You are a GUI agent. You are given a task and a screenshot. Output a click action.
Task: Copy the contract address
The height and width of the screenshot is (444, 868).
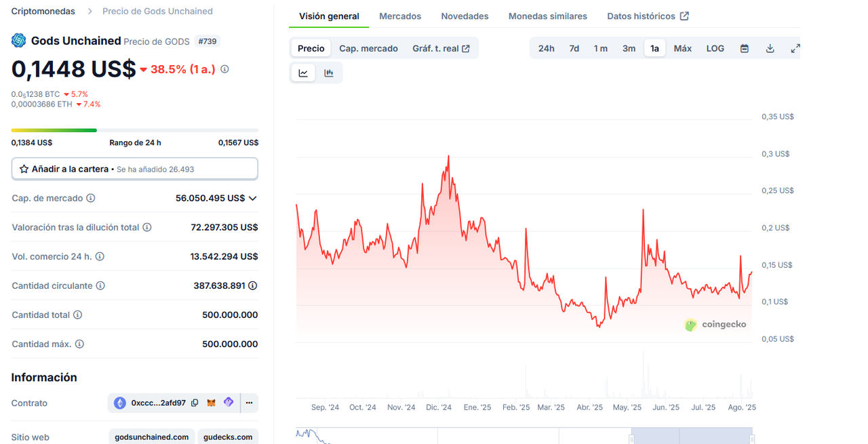[x=195, y=403]
